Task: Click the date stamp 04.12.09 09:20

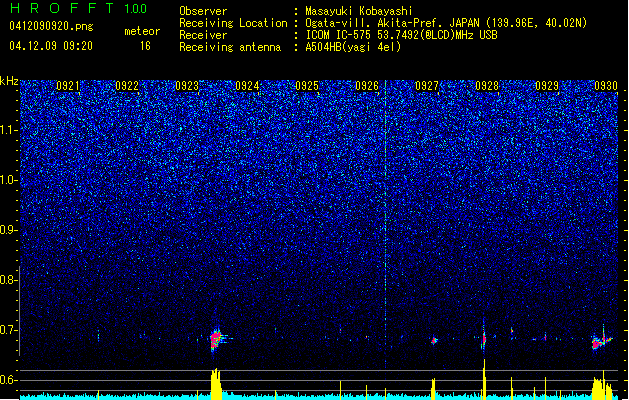Action: 51,46
